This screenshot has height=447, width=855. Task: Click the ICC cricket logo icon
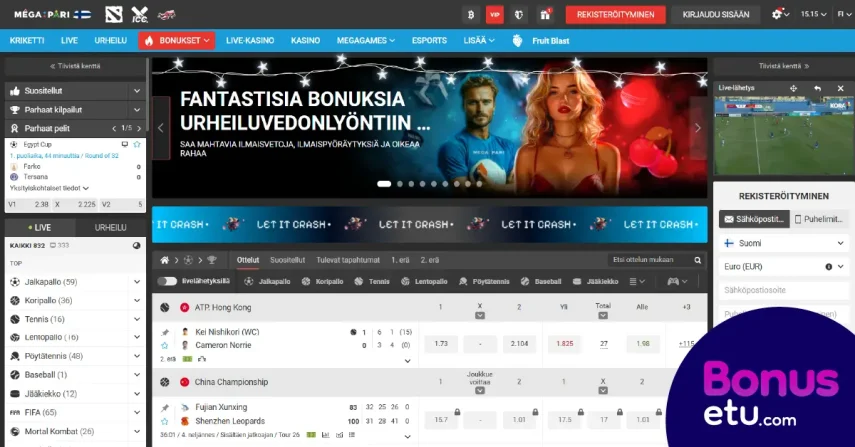(140, 14)
